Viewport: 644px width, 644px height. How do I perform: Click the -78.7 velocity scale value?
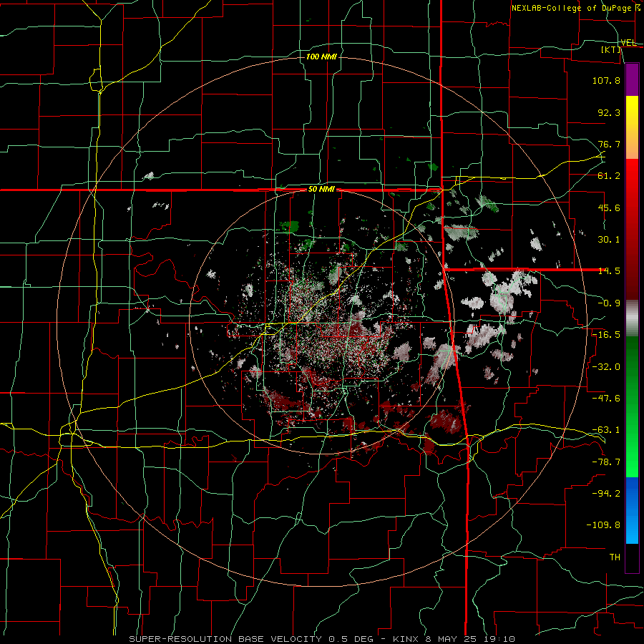[x=606, y=462]
